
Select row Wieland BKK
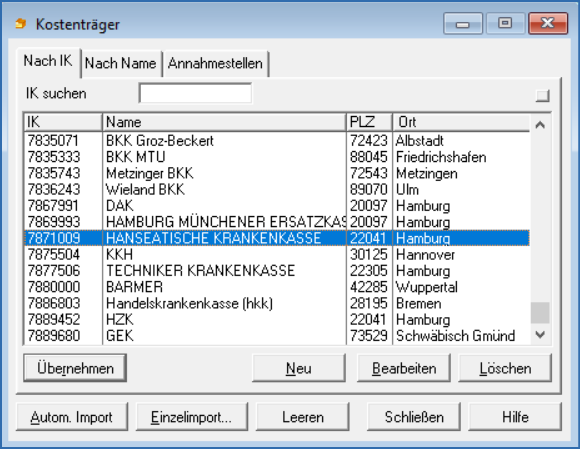point(277,189)
